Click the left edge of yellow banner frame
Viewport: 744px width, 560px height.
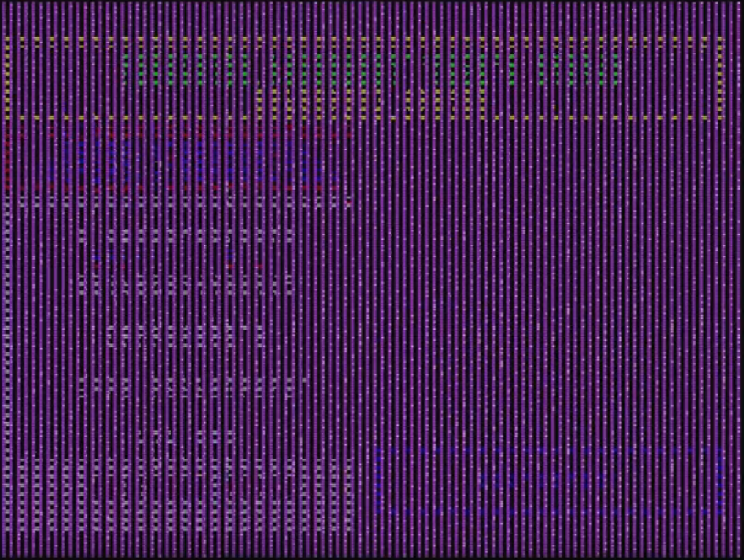8,78
